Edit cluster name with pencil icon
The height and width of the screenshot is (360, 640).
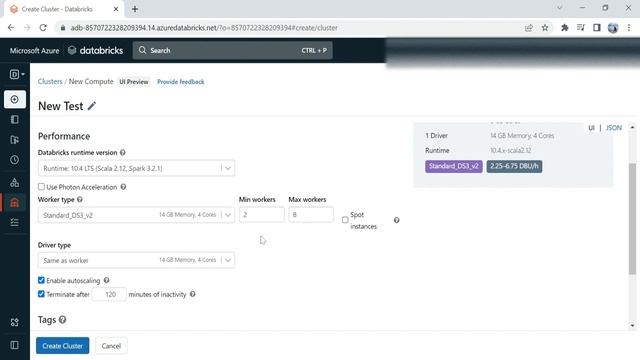pos(92,106)
